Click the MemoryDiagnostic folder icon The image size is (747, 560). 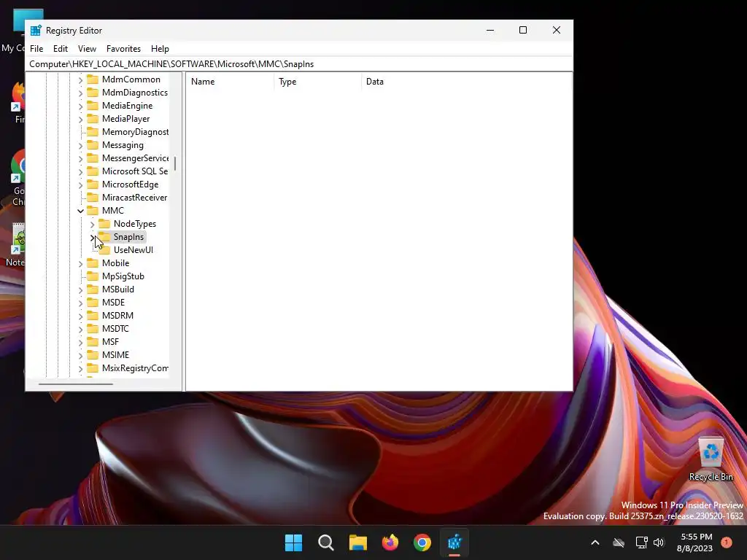click(93, 131)
